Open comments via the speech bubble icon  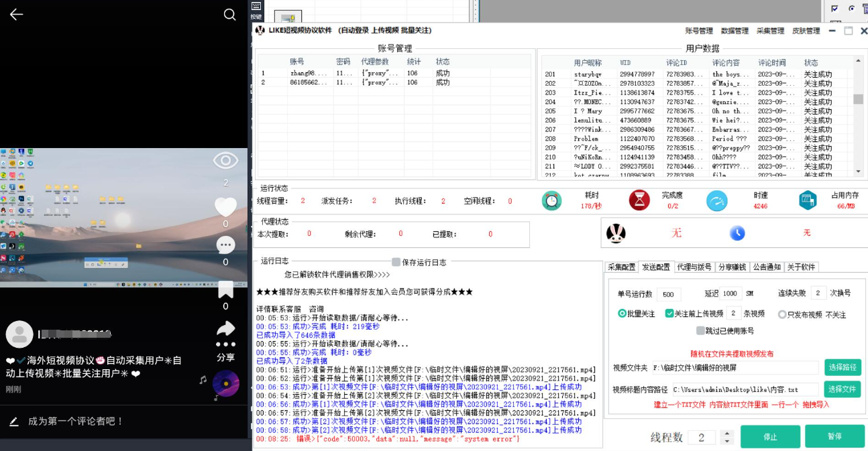coord(225,245)
